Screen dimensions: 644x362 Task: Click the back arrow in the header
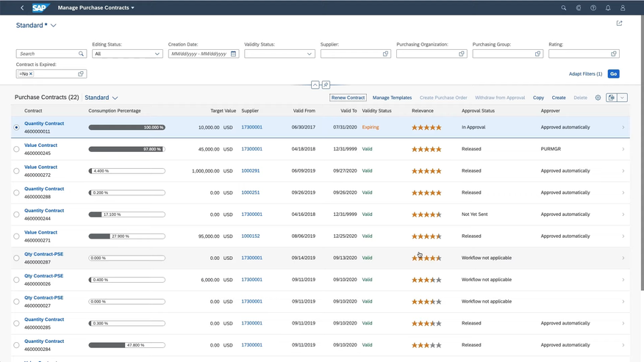(x=22, y=8)
